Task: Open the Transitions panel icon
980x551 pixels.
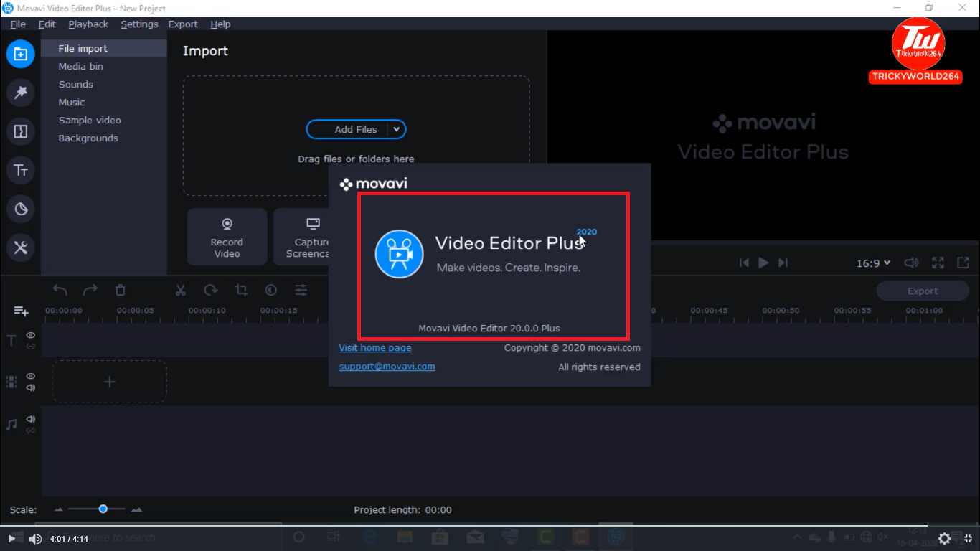Action: pyautogui.click(x=21, y=131)
